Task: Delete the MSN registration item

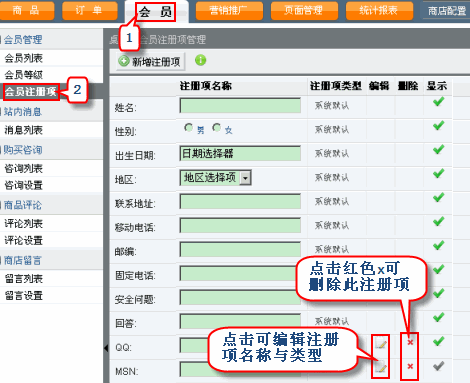Action: (x=410, y=366)
